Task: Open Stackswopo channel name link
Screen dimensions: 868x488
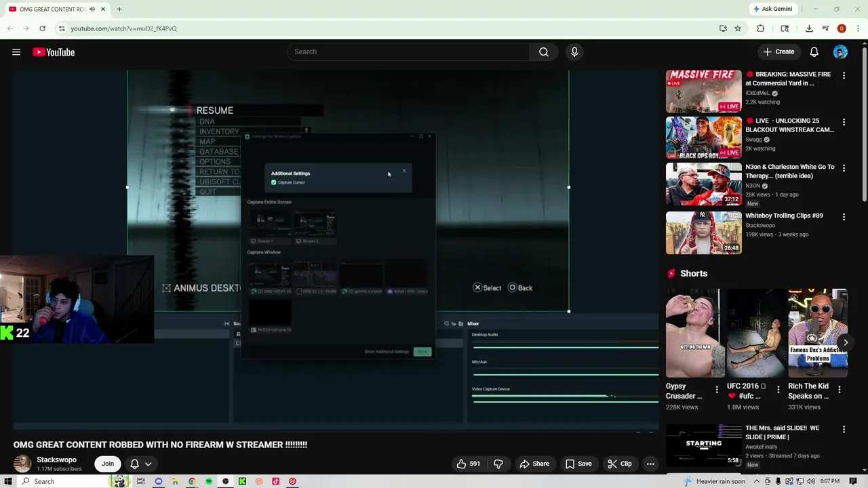Action: tap(56, 460)
